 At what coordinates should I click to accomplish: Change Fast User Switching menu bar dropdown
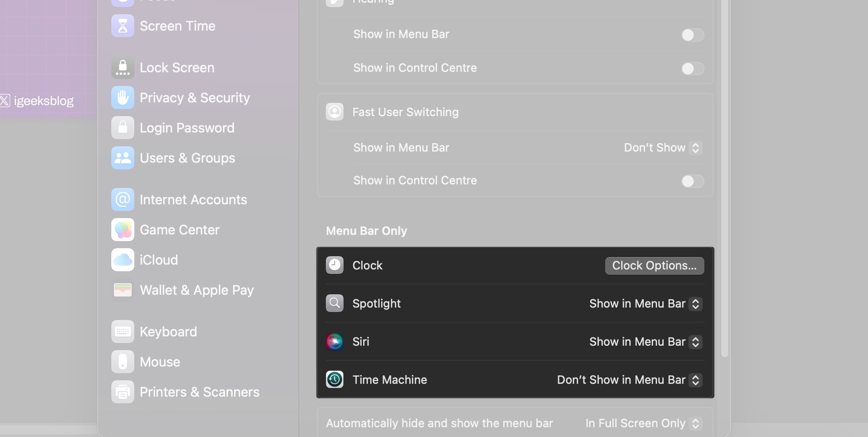pyautogui.click(x=662, y=148)
